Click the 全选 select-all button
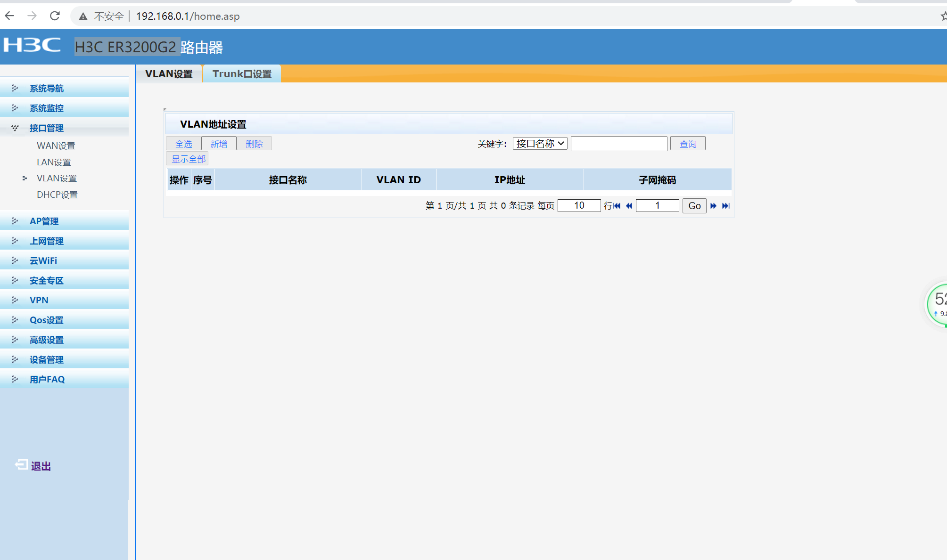This screenshot has height=560, width=947. (183, 144)
